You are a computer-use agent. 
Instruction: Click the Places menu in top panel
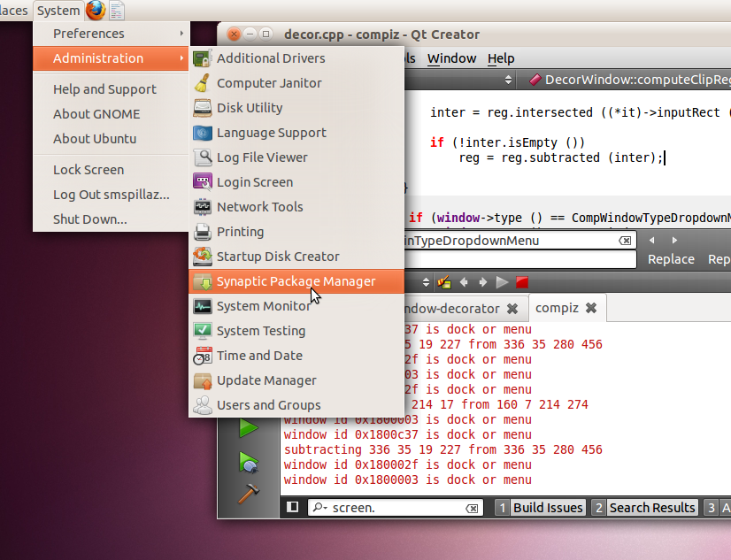pos(14,11)
